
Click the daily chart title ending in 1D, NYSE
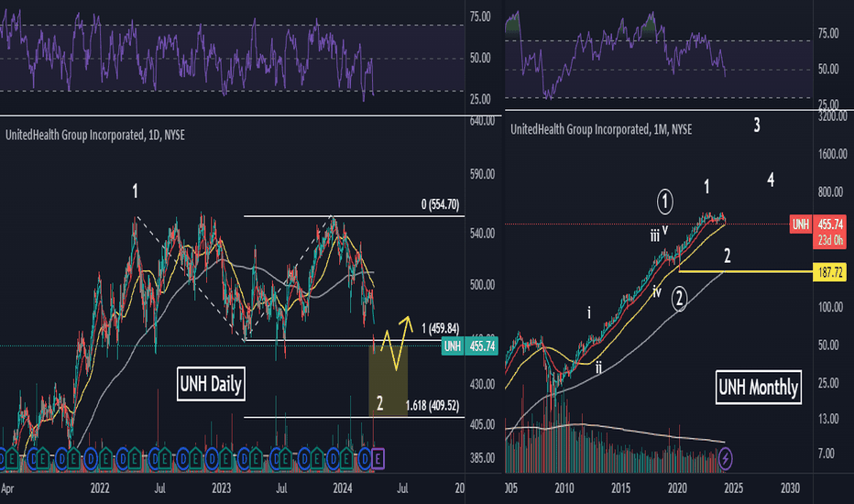pyautogui.click(x=94, y=135)
